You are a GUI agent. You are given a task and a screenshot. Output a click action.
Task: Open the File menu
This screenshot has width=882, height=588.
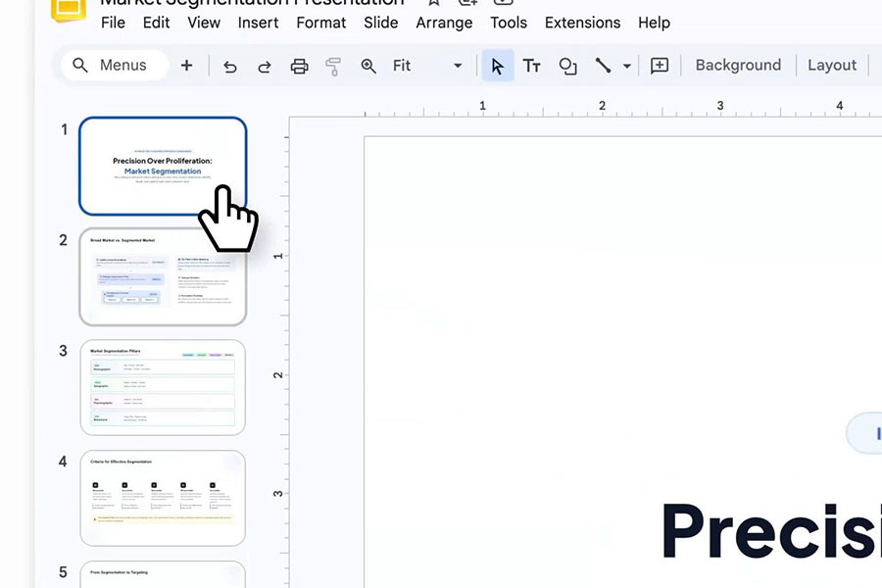click(113, 23)
